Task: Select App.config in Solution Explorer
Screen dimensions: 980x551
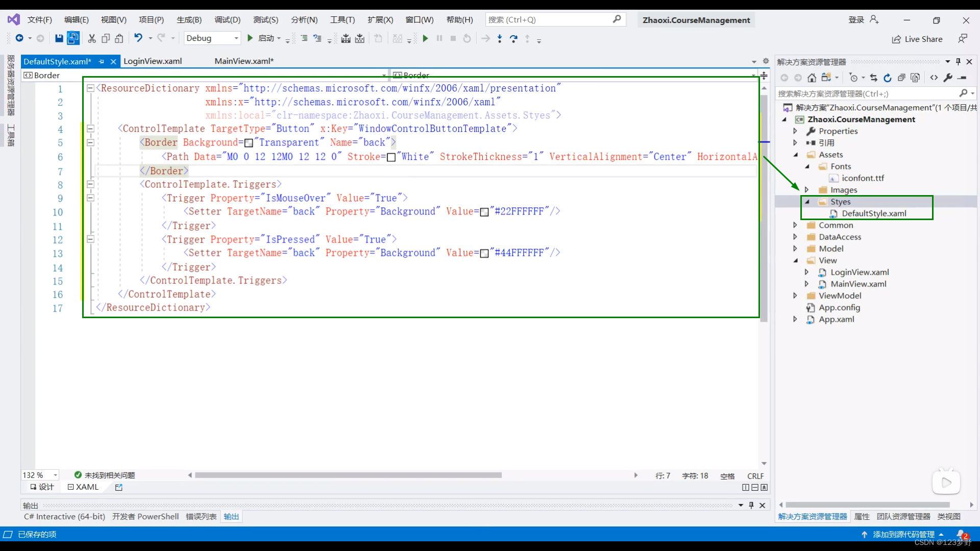Action: click(x=839, y=307)
